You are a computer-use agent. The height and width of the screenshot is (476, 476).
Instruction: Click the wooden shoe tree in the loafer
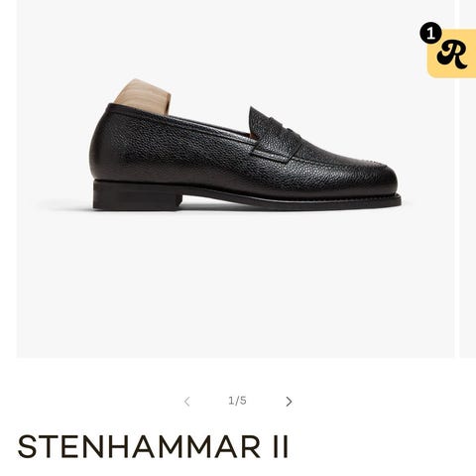click(145, 96)
